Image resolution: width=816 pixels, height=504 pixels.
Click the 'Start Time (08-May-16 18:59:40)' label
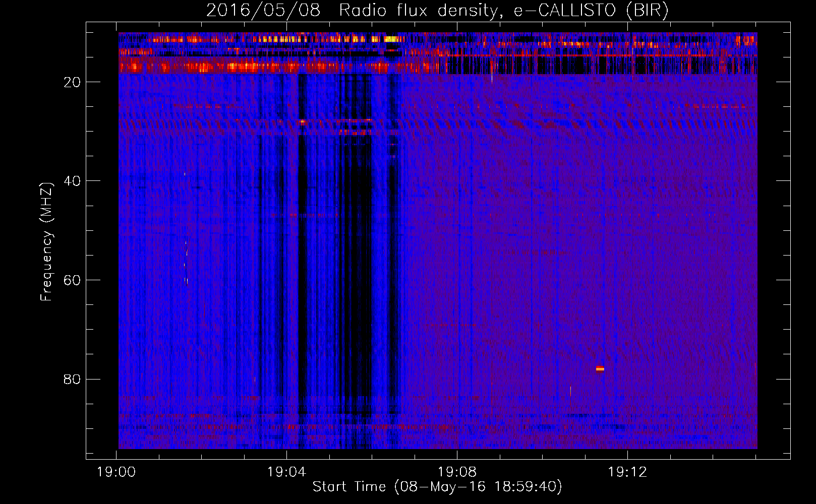click(x=437, y=486)
